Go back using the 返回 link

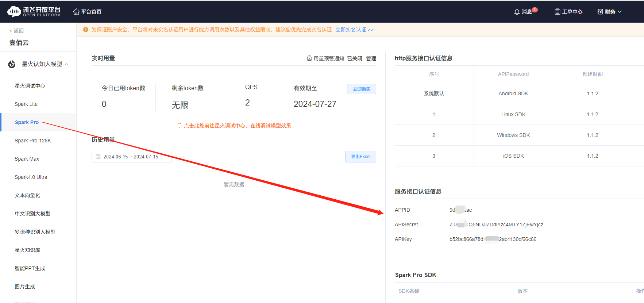[16, 31]
